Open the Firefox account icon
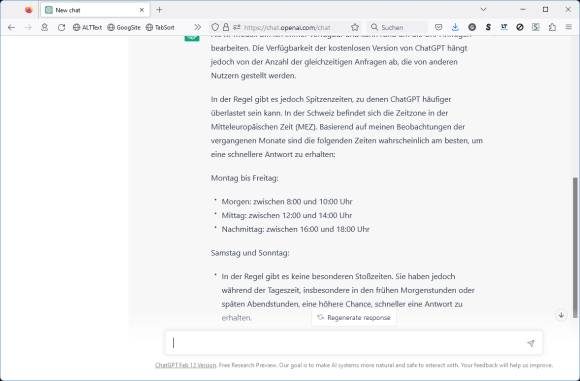Viewport: 580px width, 381px height. 44,27
